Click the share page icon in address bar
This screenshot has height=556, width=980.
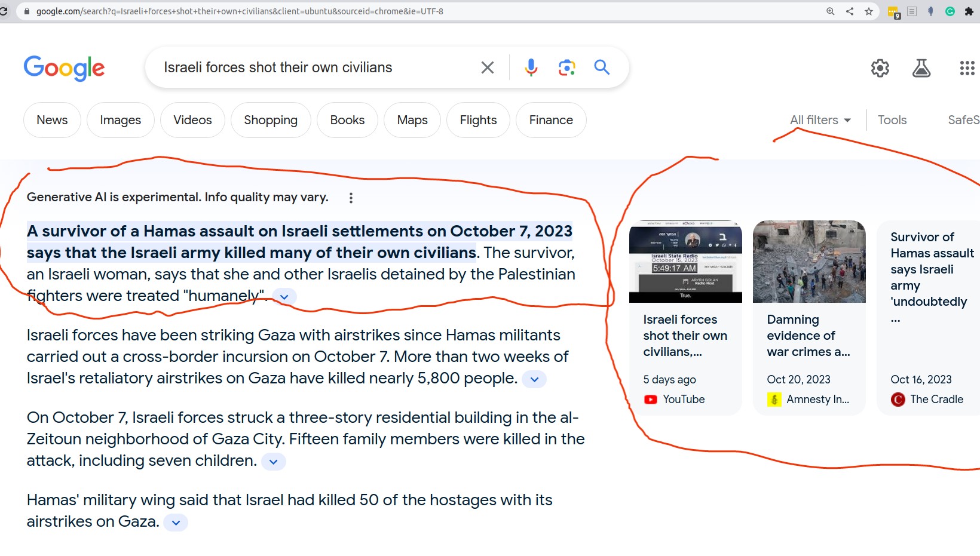point(850,11)
